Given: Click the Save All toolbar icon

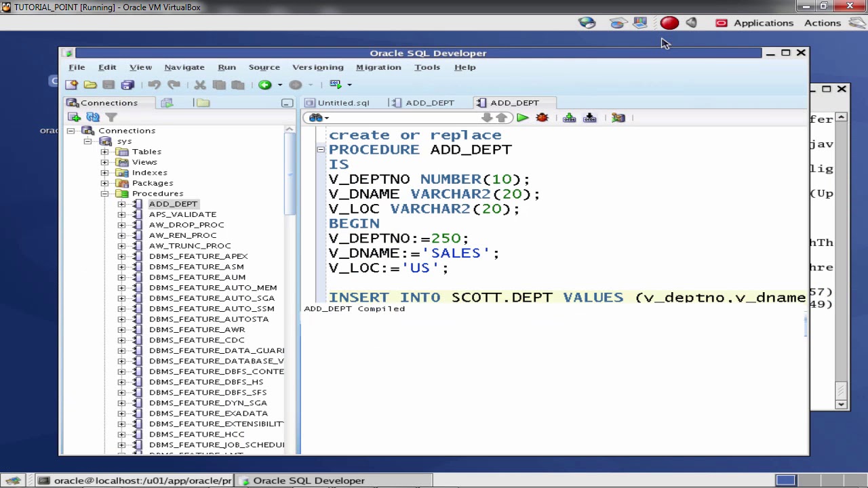Looking at the screenshot, I should pos(127,85).
